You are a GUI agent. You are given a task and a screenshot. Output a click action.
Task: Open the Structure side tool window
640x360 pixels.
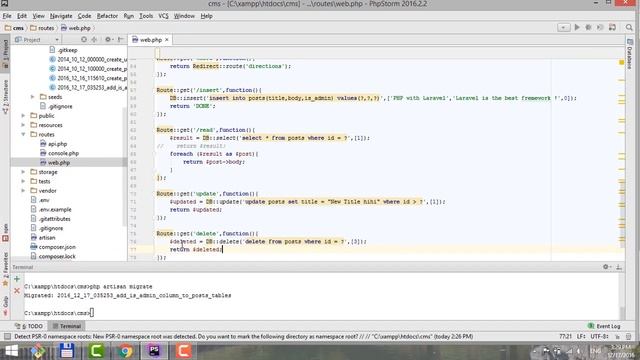(x=5, y=96)
